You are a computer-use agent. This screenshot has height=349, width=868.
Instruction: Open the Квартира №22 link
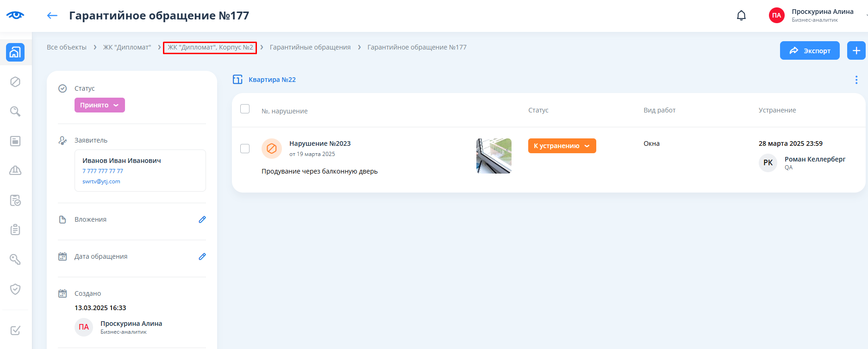pos(272,80)
